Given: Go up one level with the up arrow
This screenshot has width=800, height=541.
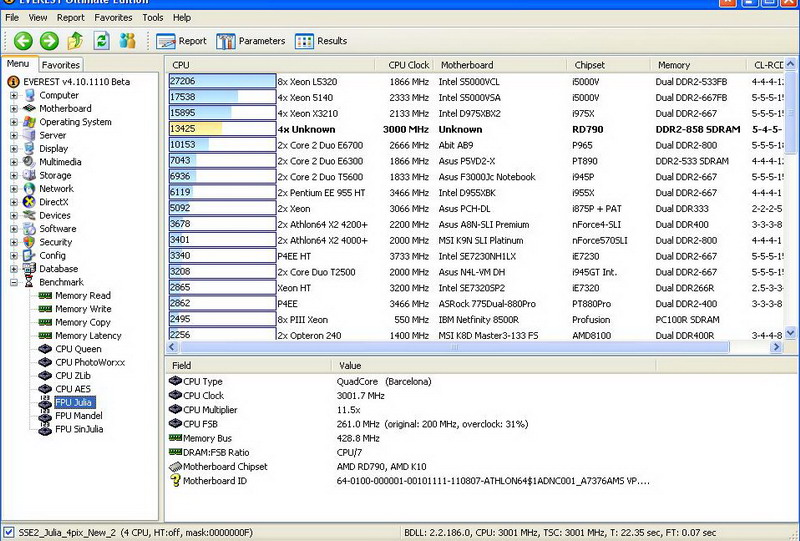Looking at the screenshot, I should click(76, 40).
